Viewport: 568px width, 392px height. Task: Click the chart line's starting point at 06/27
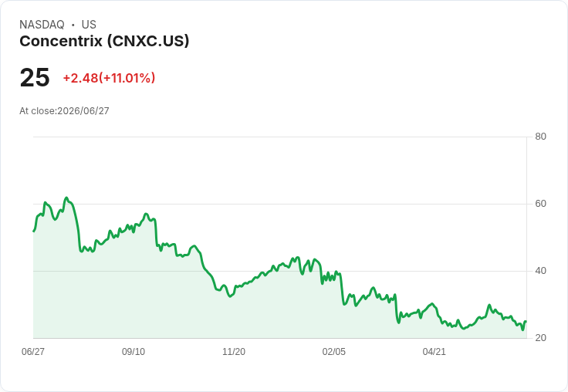(34, 231)
